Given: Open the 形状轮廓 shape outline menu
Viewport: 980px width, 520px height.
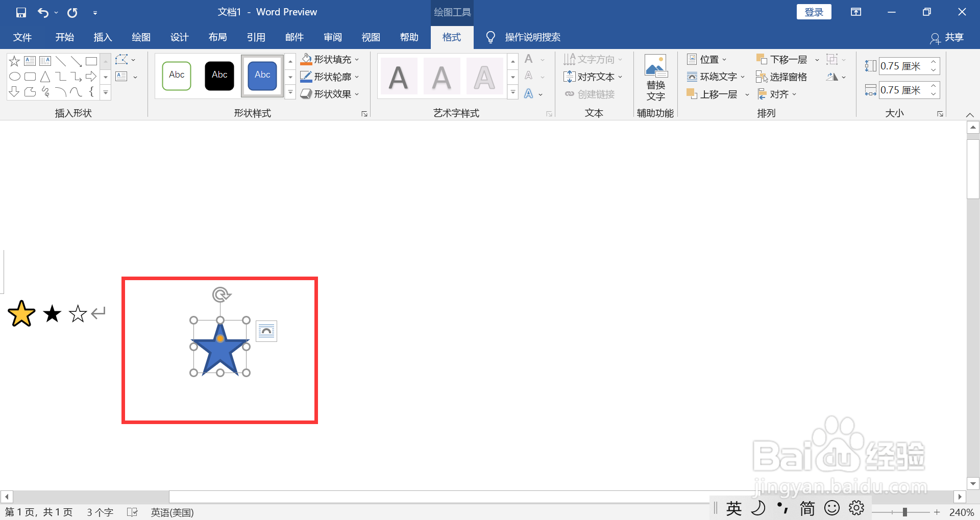Looking at the screenshot, I should coord(330,77).
